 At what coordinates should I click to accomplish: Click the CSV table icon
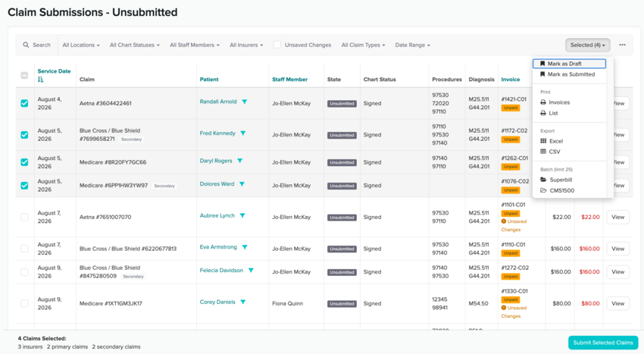pyautogui.click(x=543, y=152)
